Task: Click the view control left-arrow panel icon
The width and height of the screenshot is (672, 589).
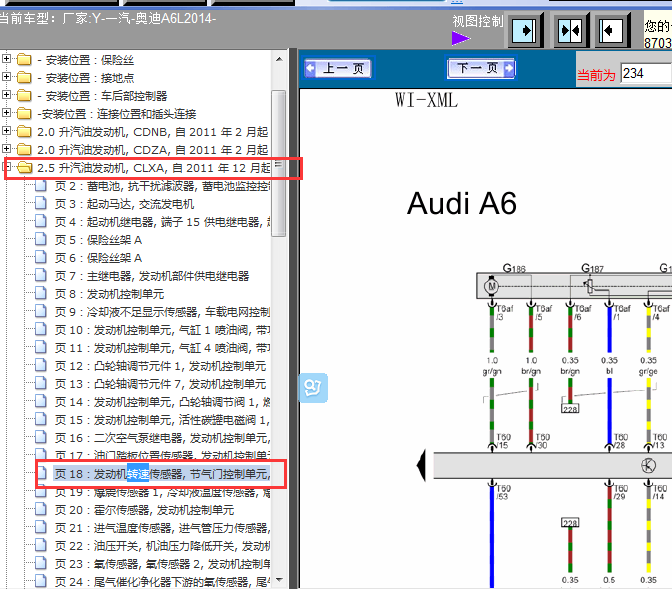Action: 611,30
